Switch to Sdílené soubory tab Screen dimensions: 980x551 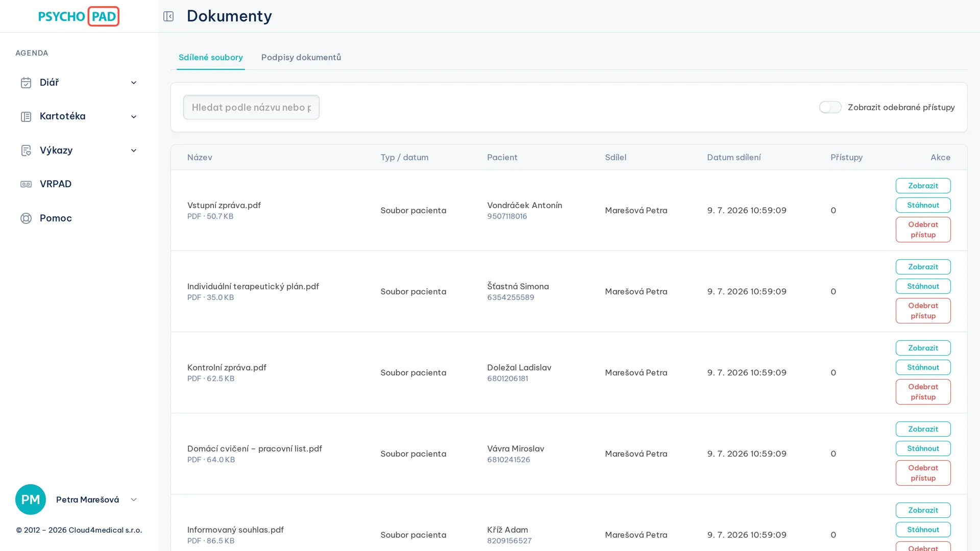pyautogui.click(x=211, y=57)
